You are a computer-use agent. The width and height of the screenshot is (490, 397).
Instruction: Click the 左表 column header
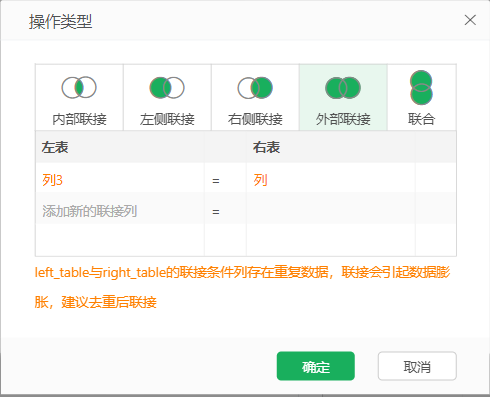click(x=120, y=147)
